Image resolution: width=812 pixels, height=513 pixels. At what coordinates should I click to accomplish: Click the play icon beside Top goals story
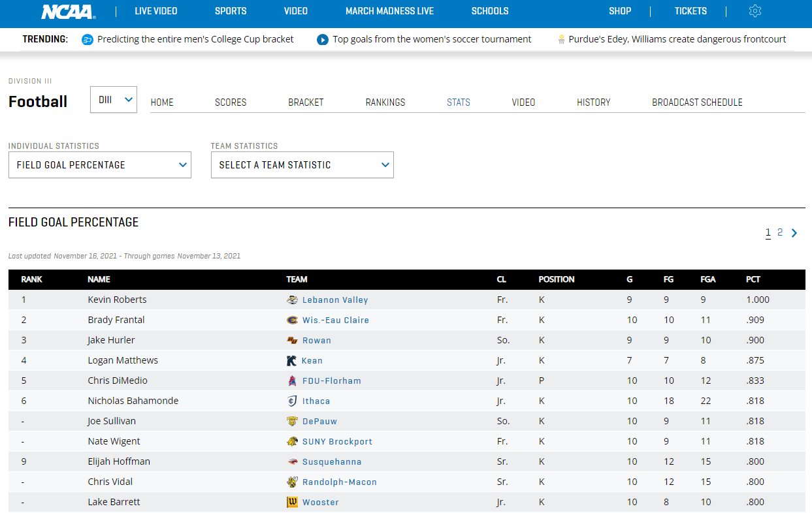click(x=323, y=40)
